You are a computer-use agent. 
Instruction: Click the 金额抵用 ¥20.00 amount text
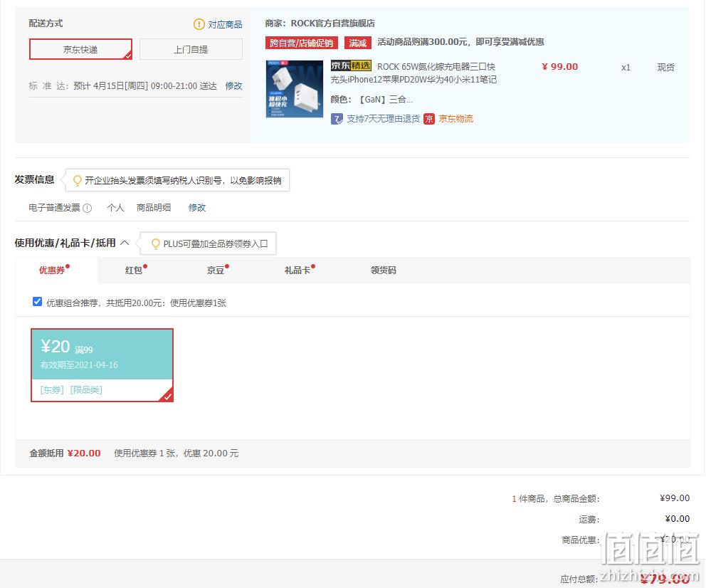coord(84,453)
